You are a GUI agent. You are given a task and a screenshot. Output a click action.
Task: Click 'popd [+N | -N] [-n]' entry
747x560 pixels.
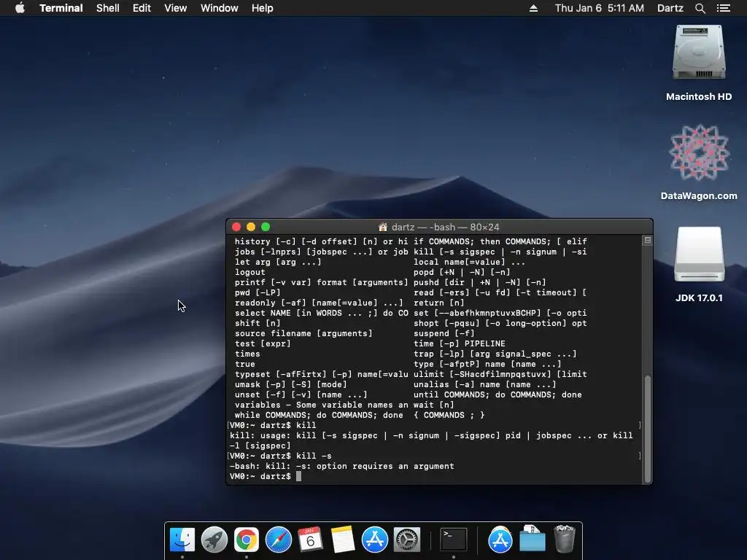click(462, 272)
